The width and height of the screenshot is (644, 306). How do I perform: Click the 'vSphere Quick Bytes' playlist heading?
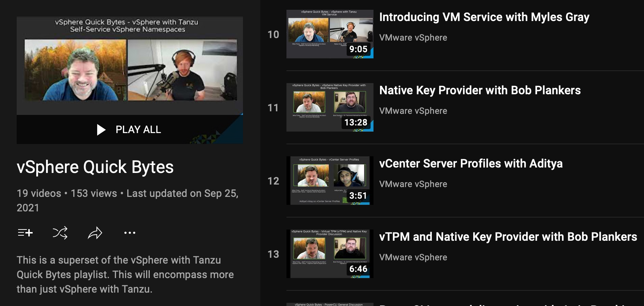pos(95,167)
